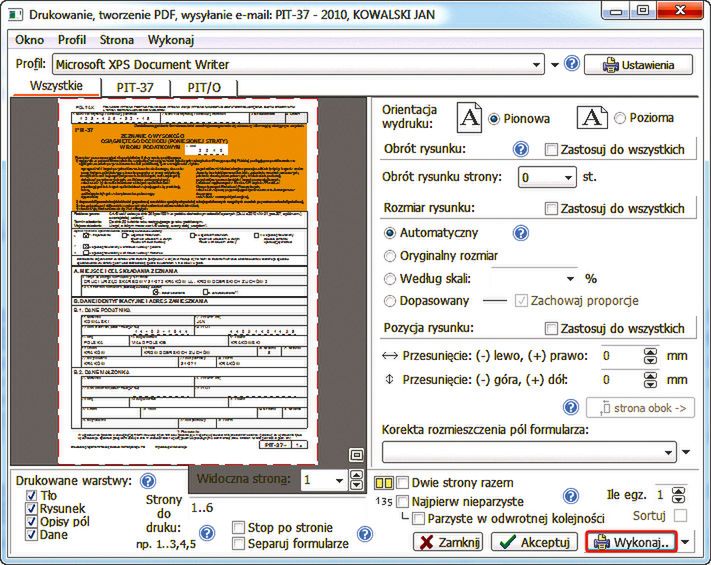Click the Ustawienia printer button

[638, 65]
